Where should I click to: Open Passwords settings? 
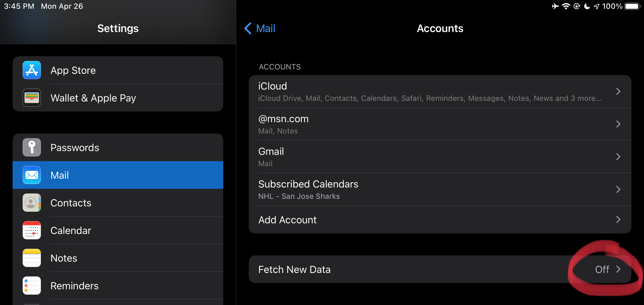coord(118,147)
